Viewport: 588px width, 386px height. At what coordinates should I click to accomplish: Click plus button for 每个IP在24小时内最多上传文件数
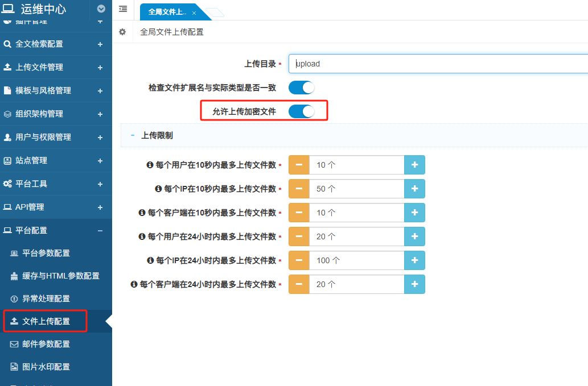(x=414, y=260)
